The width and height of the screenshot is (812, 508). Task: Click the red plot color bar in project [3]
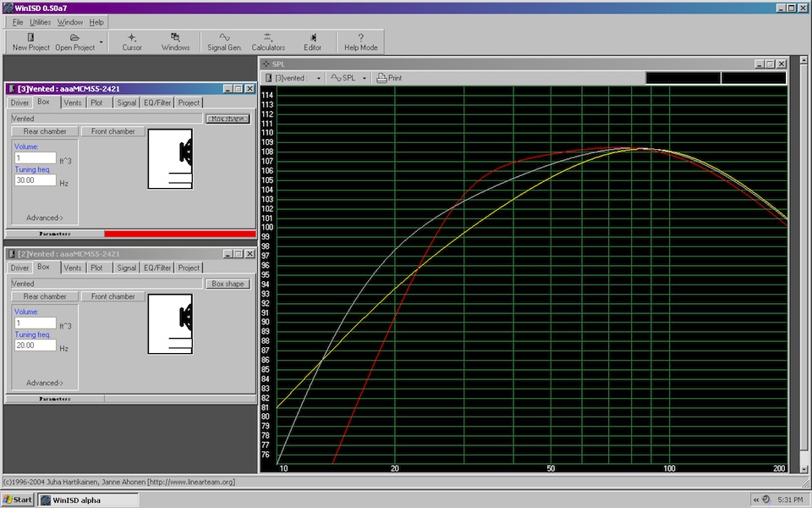[x=180, y=234]
